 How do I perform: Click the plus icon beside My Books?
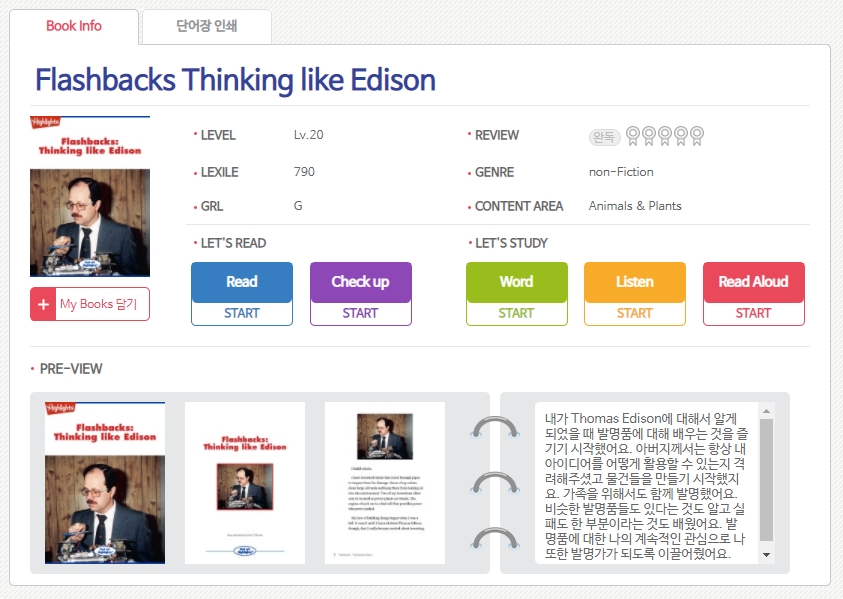coord(43,304)
